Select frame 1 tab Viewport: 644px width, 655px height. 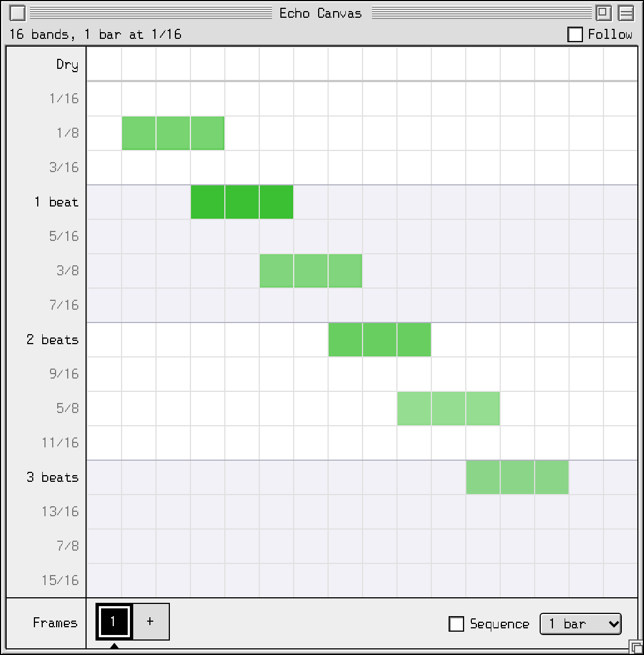114,622
